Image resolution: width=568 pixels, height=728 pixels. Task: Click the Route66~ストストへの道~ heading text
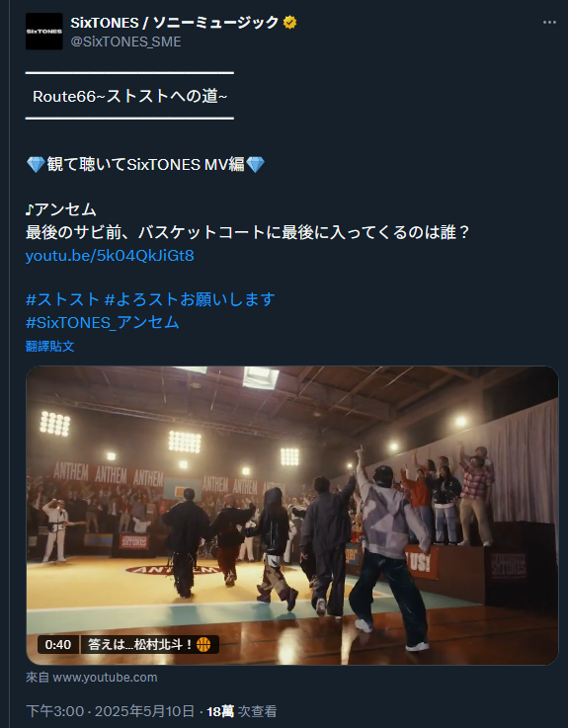pyautogui.click(x=130, y=97)
